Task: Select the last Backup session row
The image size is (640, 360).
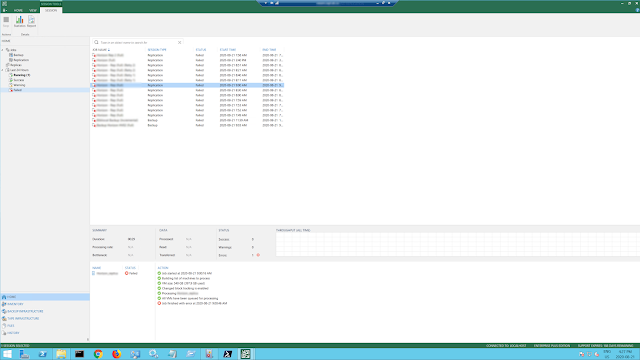Action: (187, 125)
